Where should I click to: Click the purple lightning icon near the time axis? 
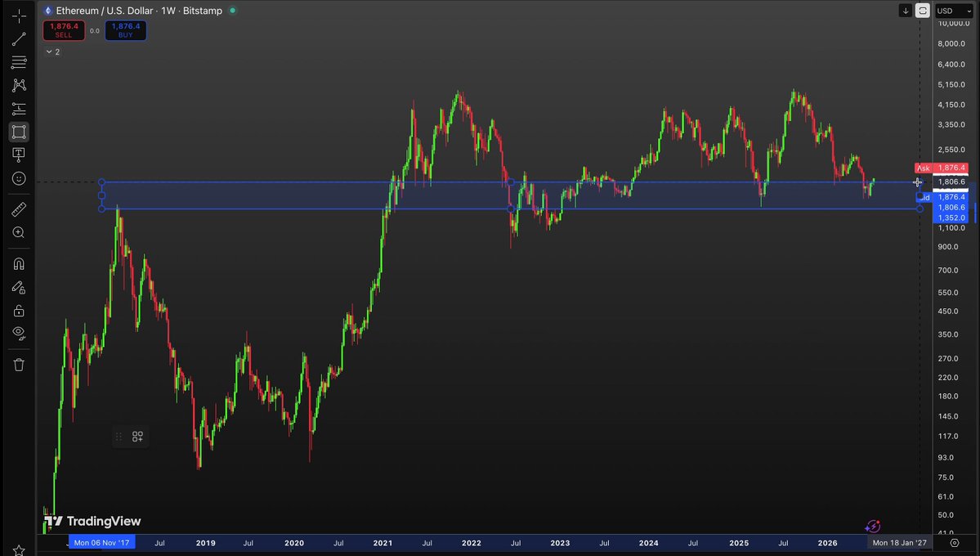tap(872, 527)
